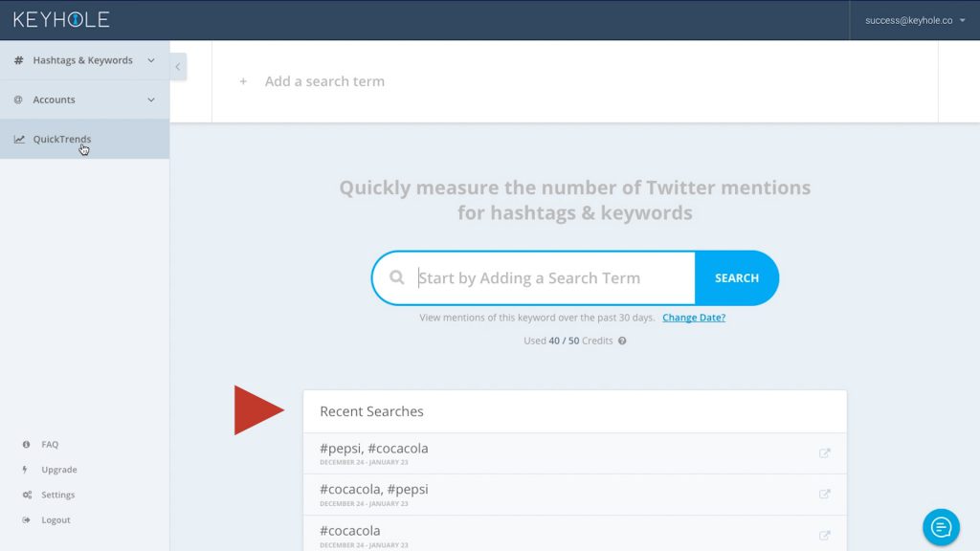This screenshot has width=980, height=551.
Task: Click the Upgrade lightning bolt icon
Action: (x=25, y=470)
